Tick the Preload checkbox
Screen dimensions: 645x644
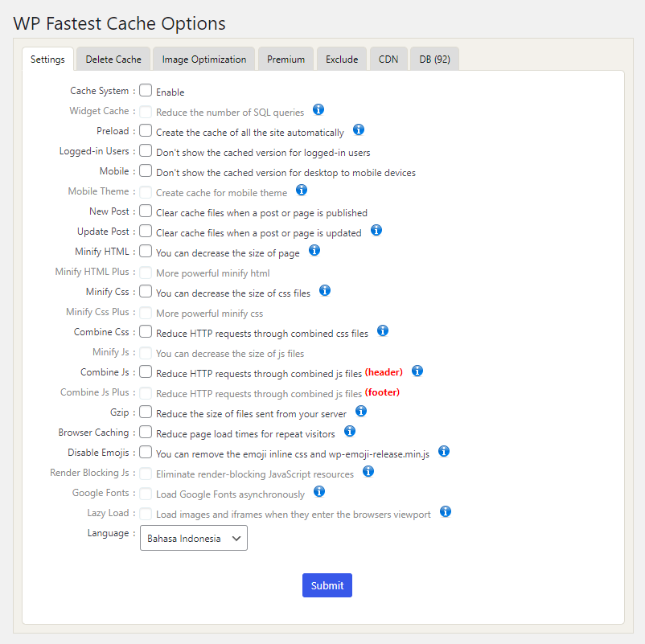(146, 130)
